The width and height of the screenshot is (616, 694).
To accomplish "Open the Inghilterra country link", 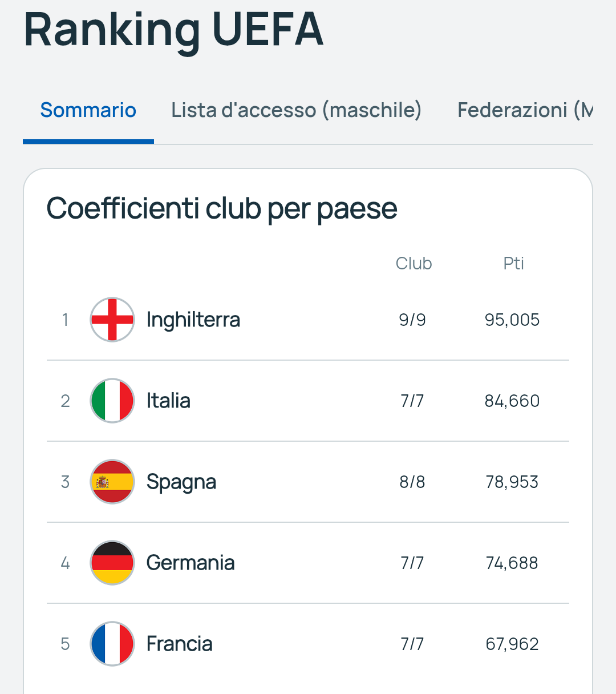I will click(x=193, y=320).
